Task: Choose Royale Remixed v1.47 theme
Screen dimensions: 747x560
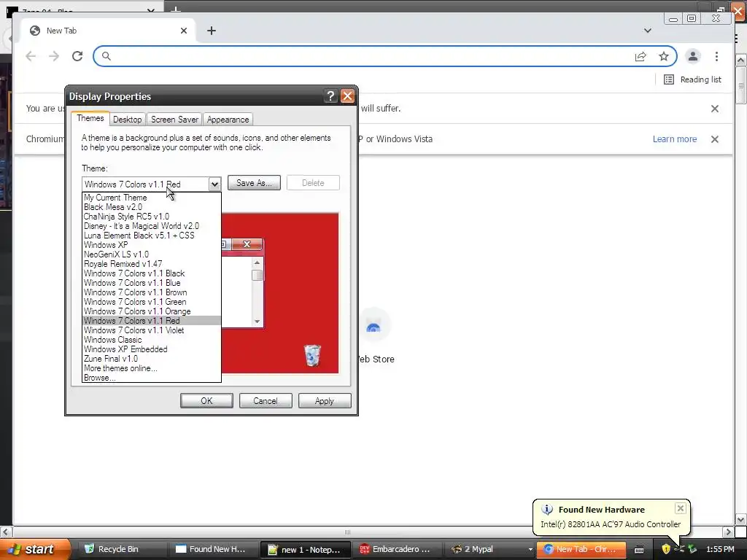Action: coord(152,264)
